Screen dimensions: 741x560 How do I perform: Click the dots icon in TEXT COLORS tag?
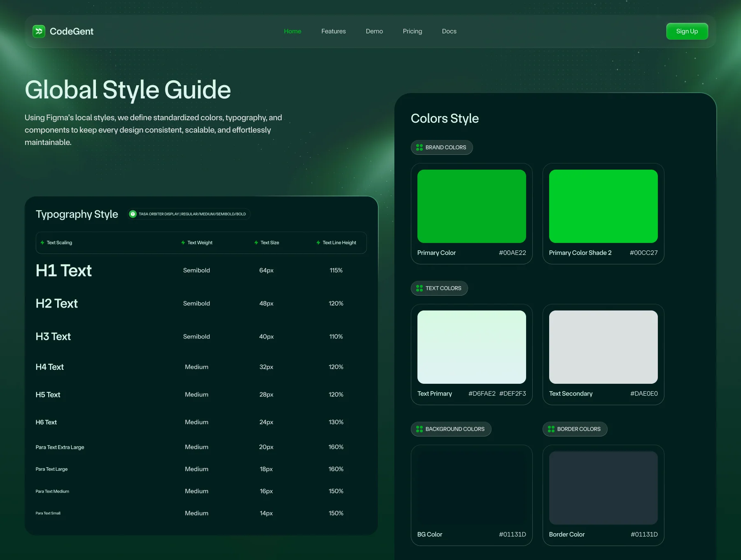pos(419,288)
